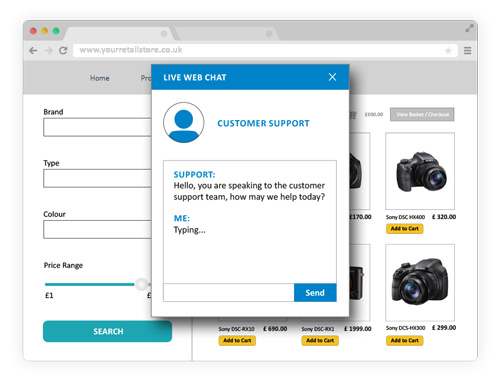The width and height of the screenshot is (500, 384).
Task: Close the Live Web Chat dialog
Action: coord(332,77)
